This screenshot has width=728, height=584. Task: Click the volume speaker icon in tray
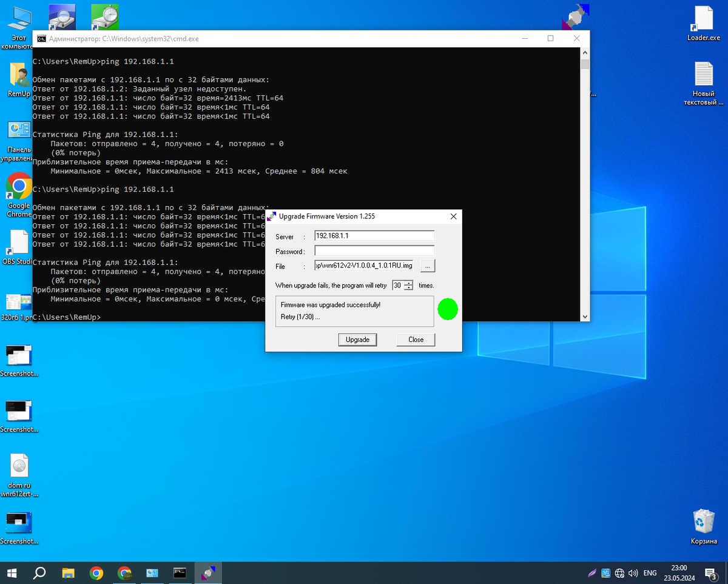(633, 572)
